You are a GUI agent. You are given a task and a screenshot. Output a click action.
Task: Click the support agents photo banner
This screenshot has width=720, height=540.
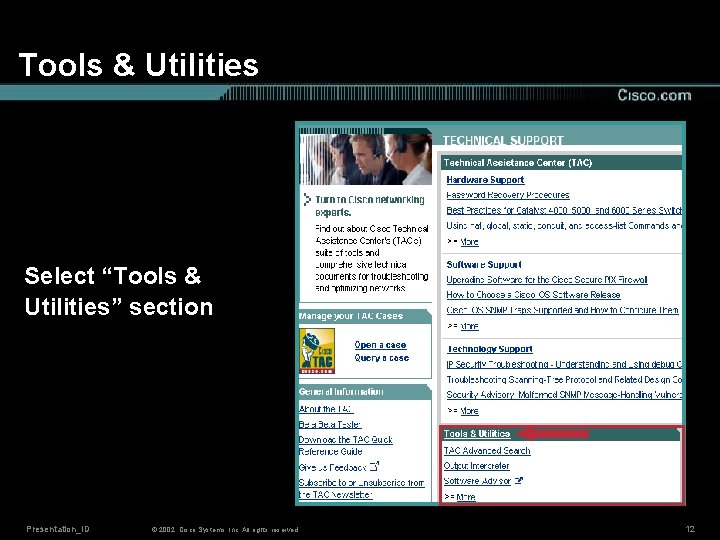(x=366, y=159)
